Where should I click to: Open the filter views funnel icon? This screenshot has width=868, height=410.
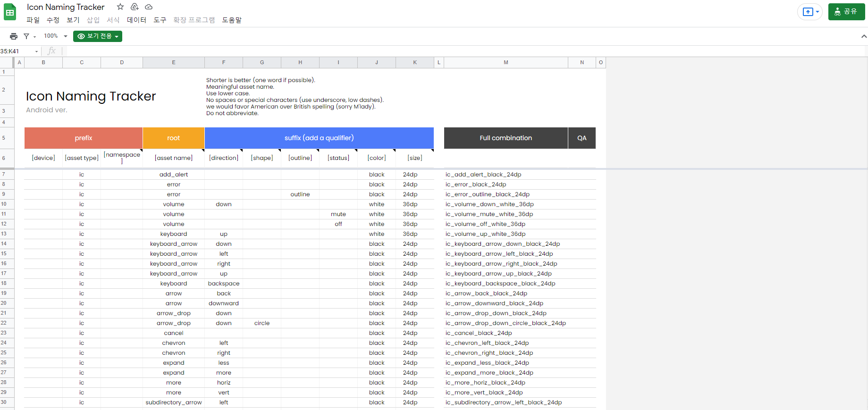(26, 36)
